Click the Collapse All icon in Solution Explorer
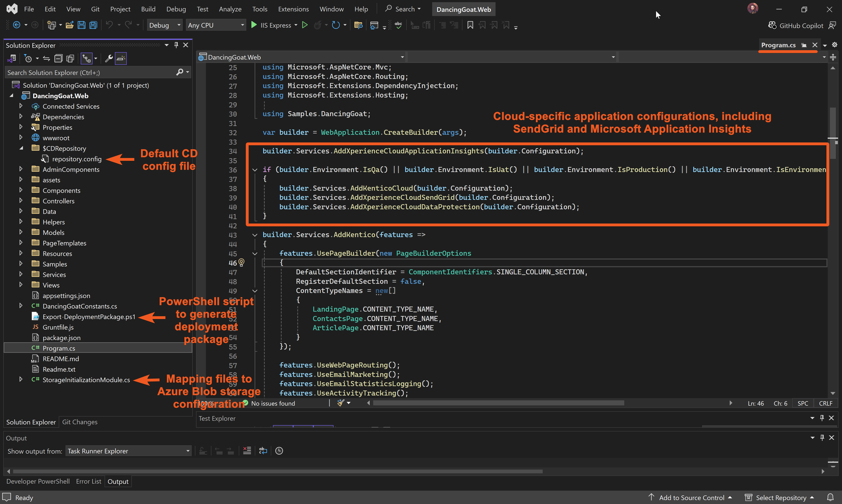842x504 pixels. [x=59, y=59]
